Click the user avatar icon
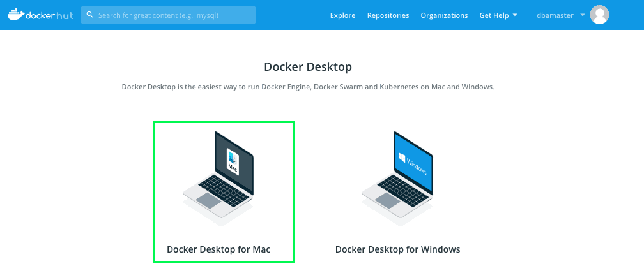Image resolution: width=644 pixels, height=280 pixels. (599, 15)
